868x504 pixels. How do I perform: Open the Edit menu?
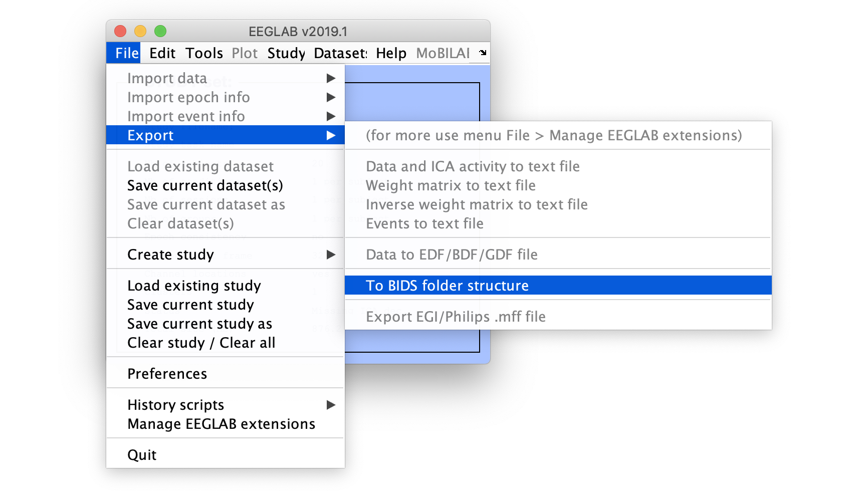click(162, 53)
